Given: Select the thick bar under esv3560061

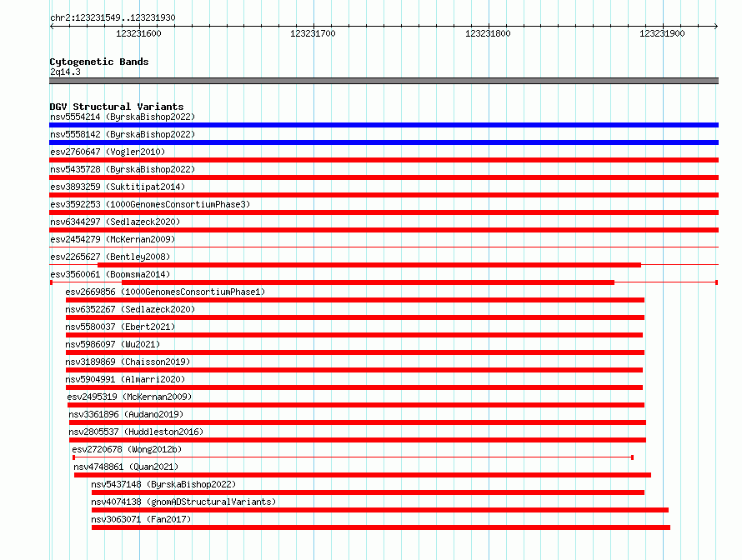Looking at the screenshot, I should tap(368, 282).
